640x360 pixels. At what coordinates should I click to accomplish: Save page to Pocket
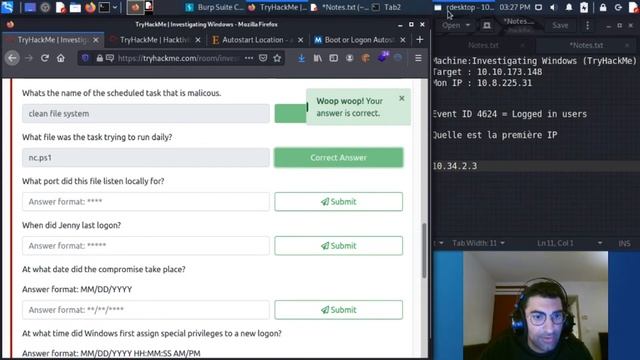[x=263, y=58]
